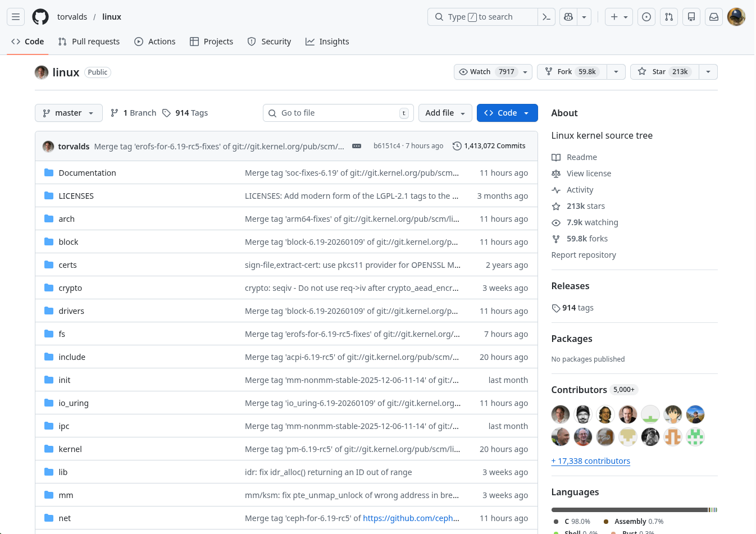The height and width of the screenshot is (534, 756).
Task: Open the issues icon in header
Action: [x=646, y=17]
